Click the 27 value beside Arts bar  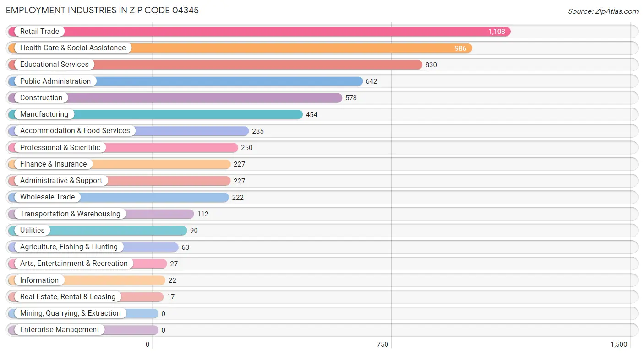174,264
